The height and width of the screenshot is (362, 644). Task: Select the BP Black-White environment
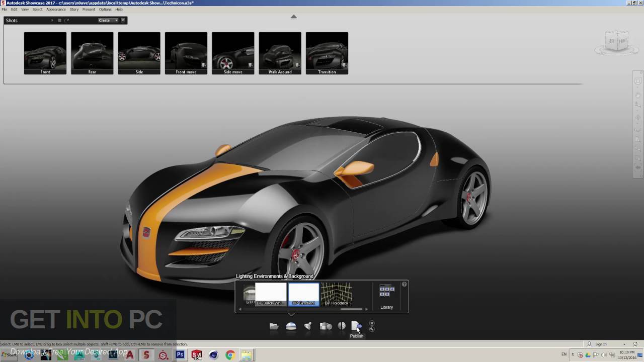pos(271,294)
